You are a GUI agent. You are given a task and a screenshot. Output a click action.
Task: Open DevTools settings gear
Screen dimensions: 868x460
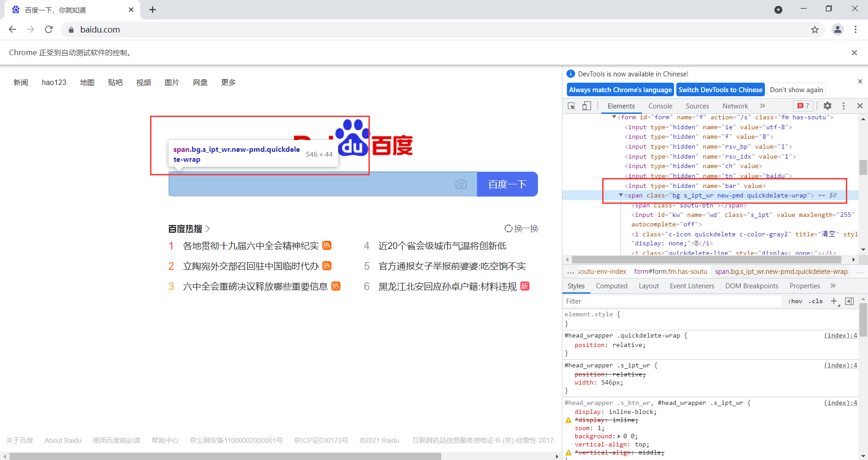click(x=827, y=106)
